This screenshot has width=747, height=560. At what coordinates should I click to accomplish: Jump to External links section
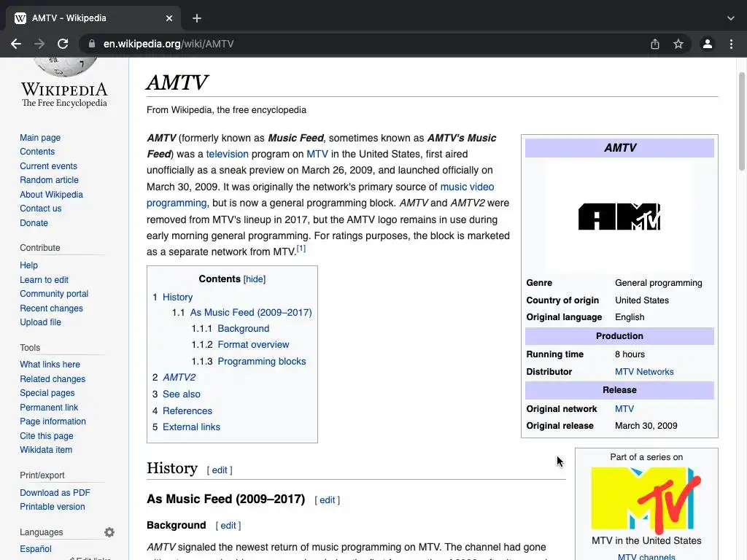tap(192, 427)
